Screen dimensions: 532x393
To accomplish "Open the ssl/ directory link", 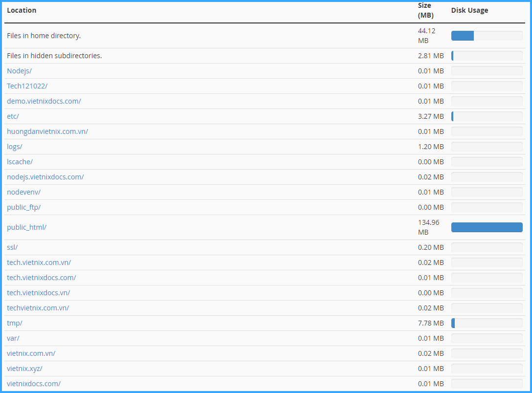I will (12, 247).
